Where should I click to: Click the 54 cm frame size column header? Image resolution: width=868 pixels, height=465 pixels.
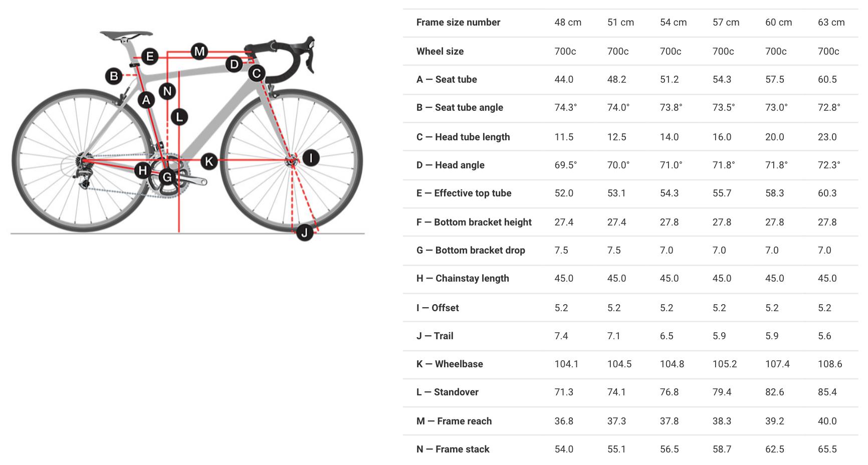pos(673,23)
